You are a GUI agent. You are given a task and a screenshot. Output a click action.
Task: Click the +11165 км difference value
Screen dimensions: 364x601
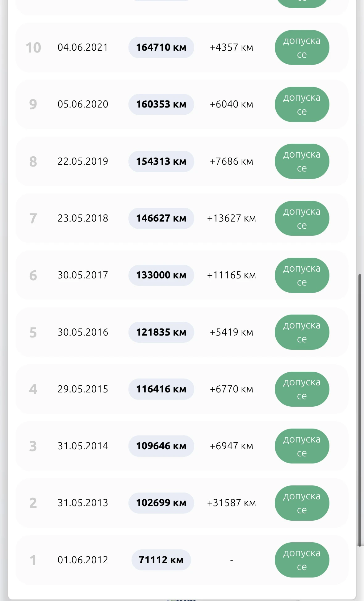232,275
